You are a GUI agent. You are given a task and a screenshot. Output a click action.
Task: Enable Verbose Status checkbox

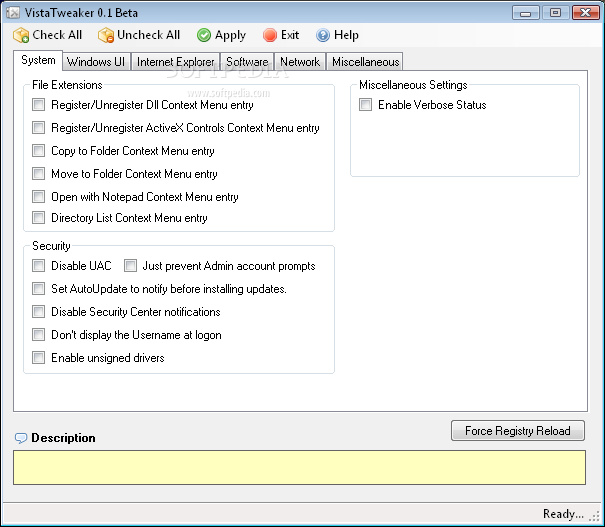365,105
